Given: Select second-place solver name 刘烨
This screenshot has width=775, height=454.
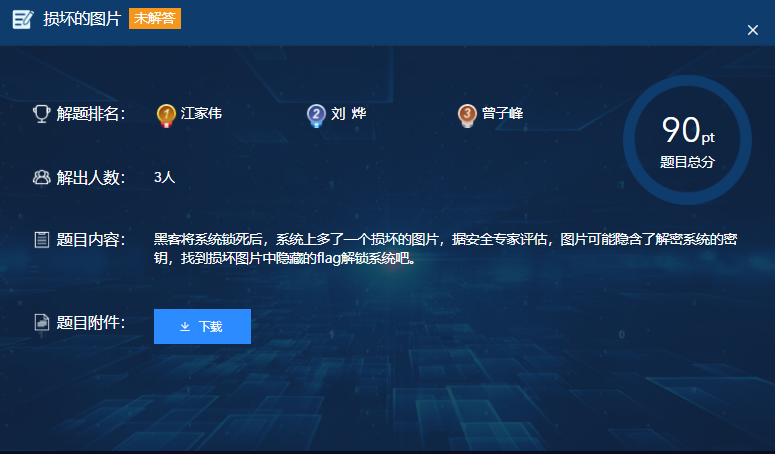Looking at the screenshot, I should pos(348,113).
